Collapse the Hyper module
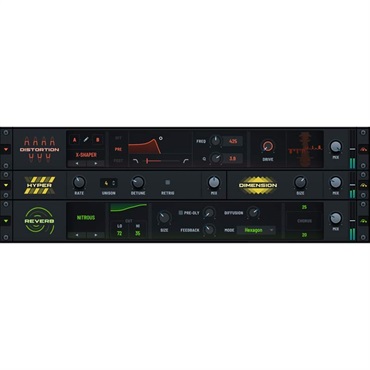Image resolution: width=370 pixels, height=370 pixels. coord(6,185)
